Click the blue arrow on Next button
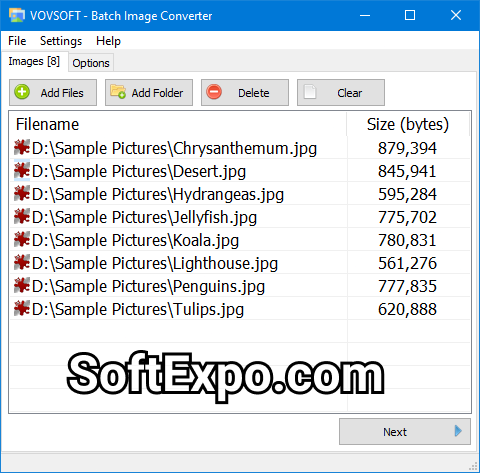The image size is (480, 473). click(458, 431)
